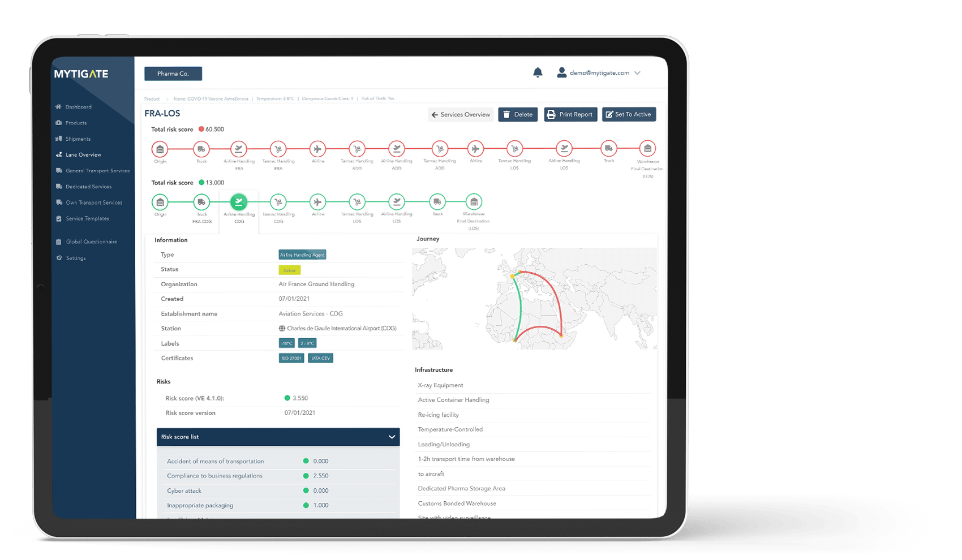The image size is (962, 560).
Task: Click the 13.000 total risk score
Action: (214, 183)
